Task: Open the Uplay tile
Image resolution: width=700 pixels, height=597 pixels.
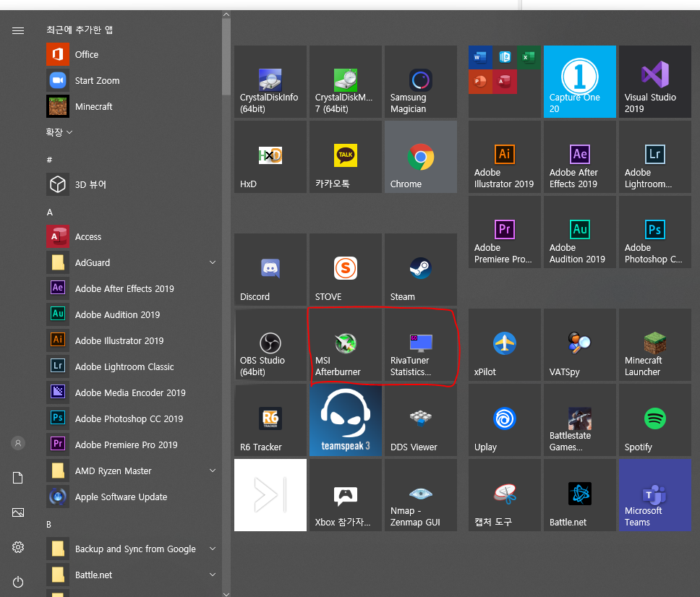Action: (505, 420)
